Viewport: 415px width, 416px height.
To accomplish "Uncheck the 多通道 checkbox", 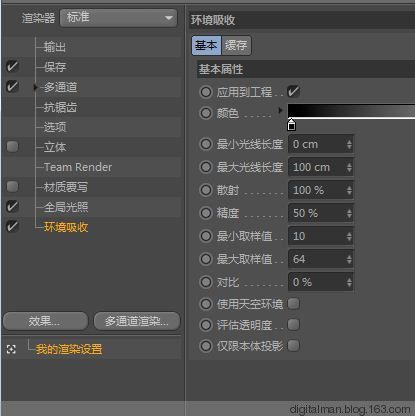I will (12, 87).
